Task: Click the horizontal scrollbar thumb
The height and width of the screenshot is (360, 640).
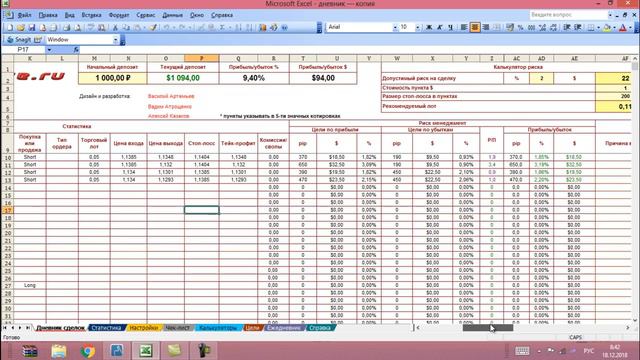Action: click(x=488, y=328)
